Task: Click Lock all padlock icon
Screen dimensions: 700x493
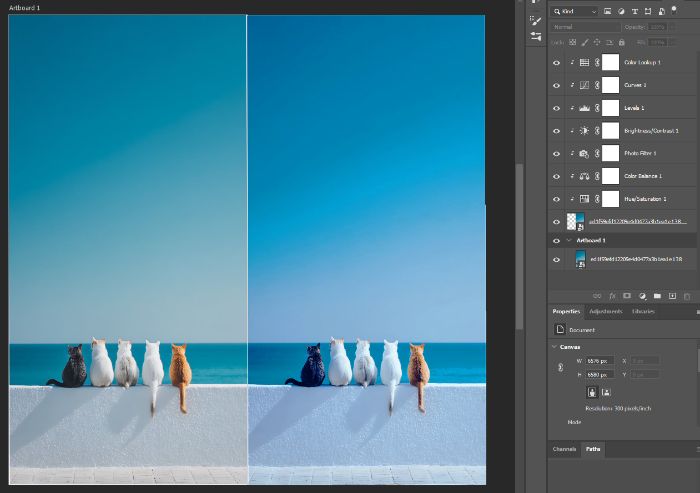Action: click(x=621, y=42)
